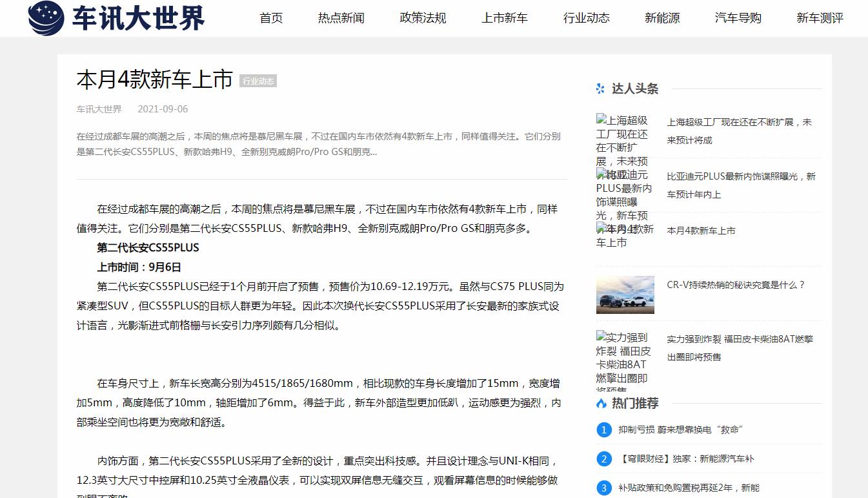Image resolution: width=868 pixels, height=498 pixels.
Task: Click the bold text 上市时间：9月6日
Action: pos(139,267)
